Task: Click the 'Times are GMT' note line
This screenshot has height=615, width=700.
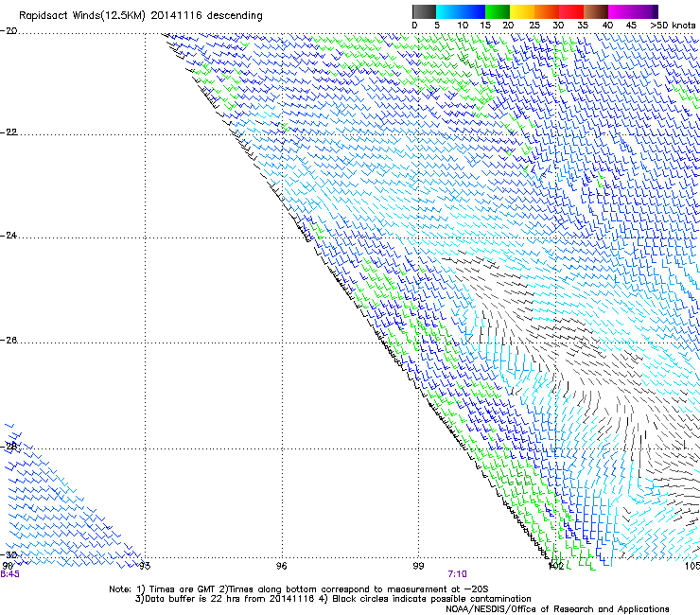Action: (x=299, y=589)
